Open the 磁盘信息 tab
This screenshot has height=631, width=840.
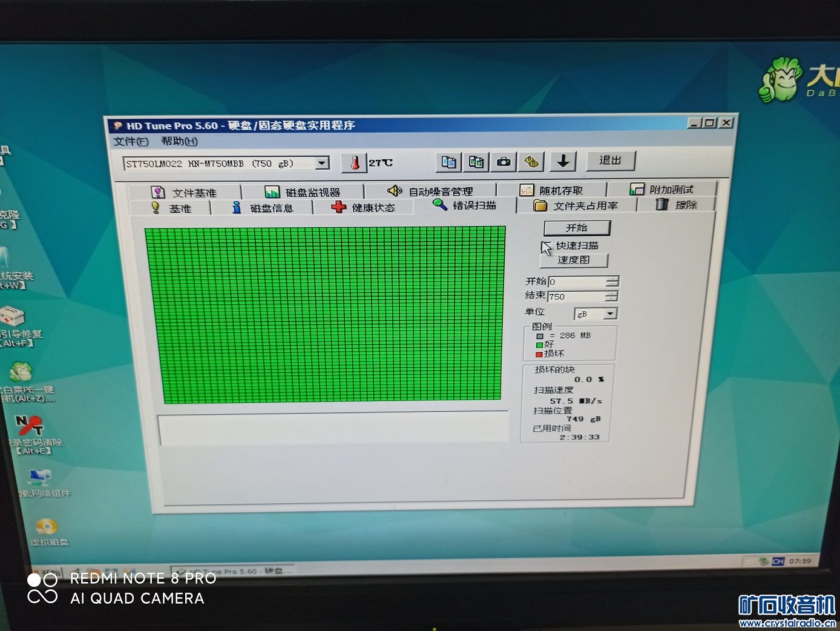coord(263,208)
